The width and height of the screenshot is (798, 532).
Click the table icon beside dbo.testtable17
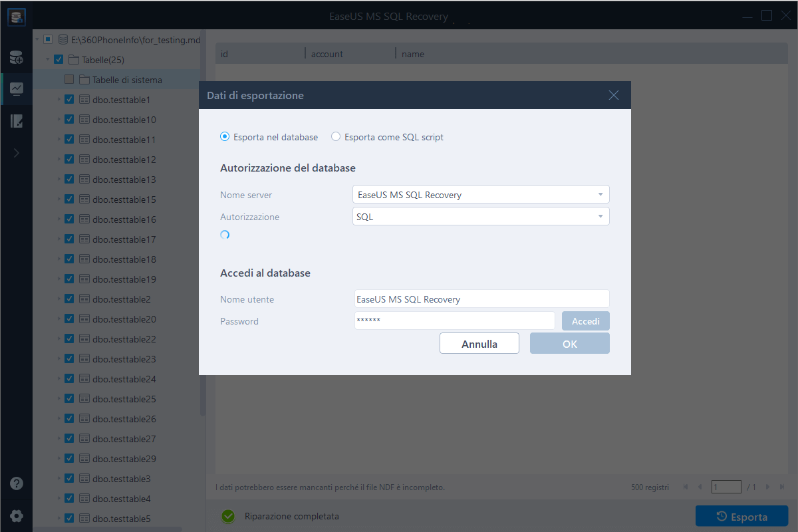tap(84, 239)
